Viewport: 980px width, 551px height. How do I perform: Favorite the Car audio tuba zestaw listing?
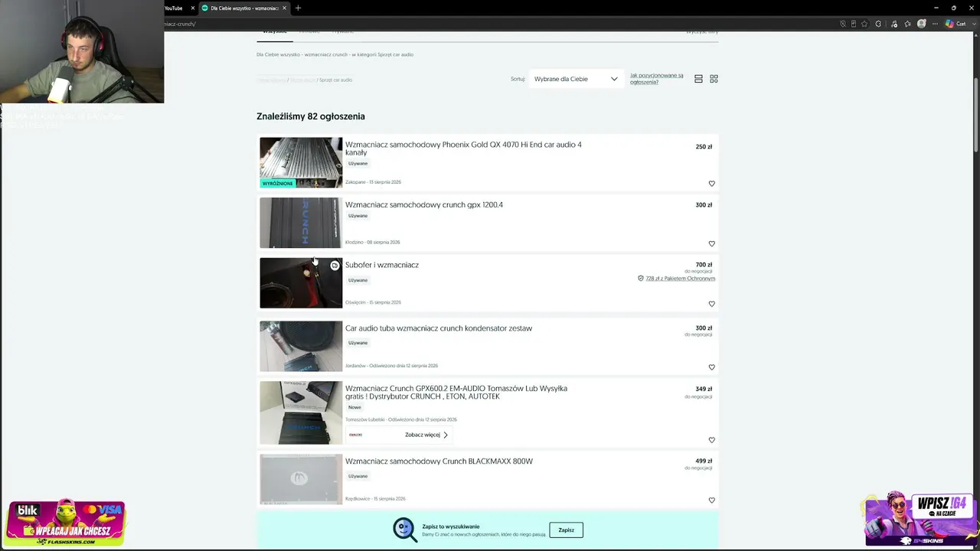tap(711, 367)
